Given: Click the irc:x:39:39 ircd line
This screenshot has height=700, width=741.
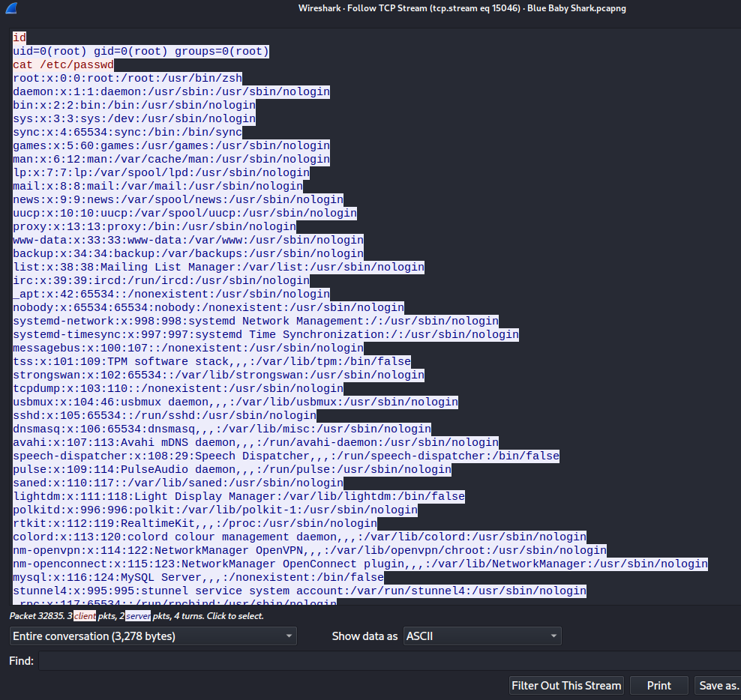Looking at the screenshot, I should tap(161, 280).
